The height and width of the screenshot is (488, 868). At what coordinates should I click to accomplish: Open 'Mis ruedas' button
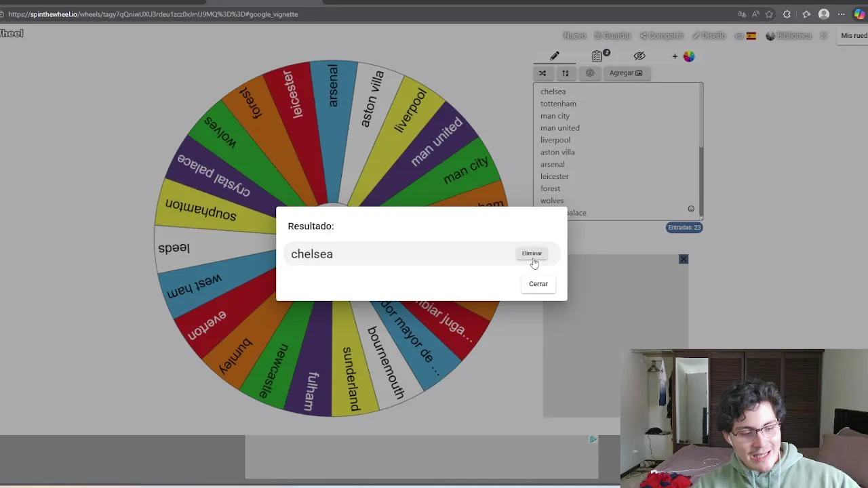pyautogui.click(x=853, y=36)
